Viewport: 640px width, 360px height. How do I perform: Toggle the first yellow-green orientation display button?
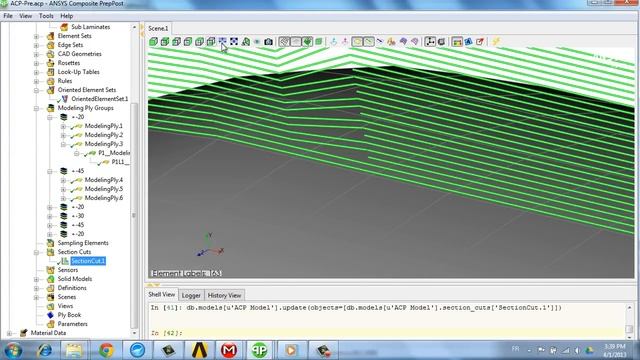[357, 41]
